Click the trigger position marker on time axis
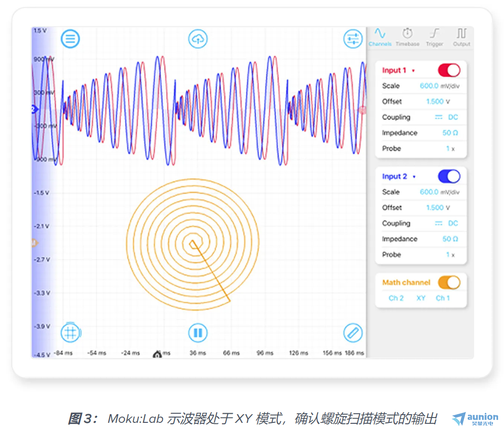The width and height of the screenshot is (504, 431). 157,354
